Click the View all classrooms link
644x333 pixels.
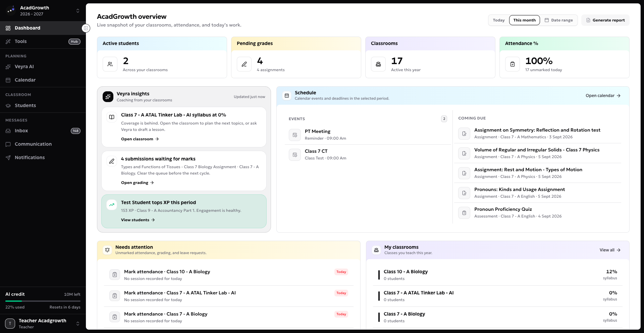coord(610,250)
